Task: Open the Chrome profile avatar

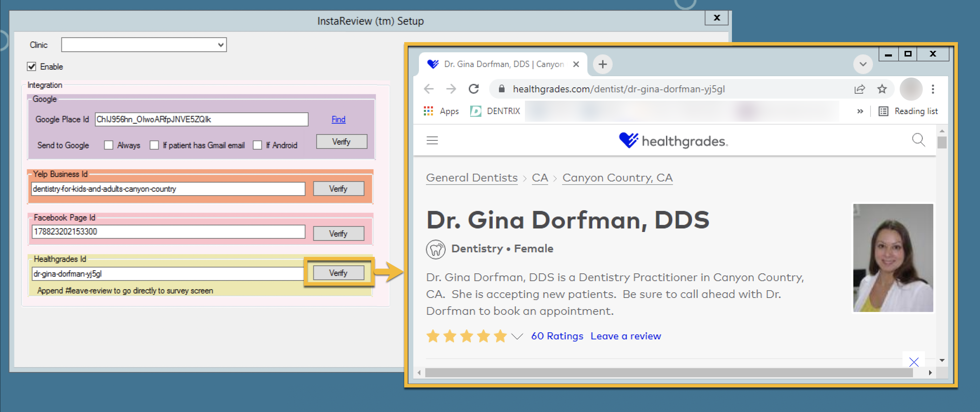Action: [911, 89]
